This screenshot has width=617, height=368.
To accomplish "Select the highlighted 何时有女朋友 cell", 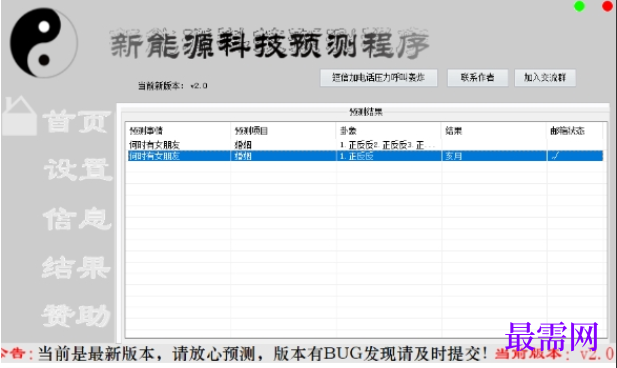I will pyautogui.click(x=154, y=156).
